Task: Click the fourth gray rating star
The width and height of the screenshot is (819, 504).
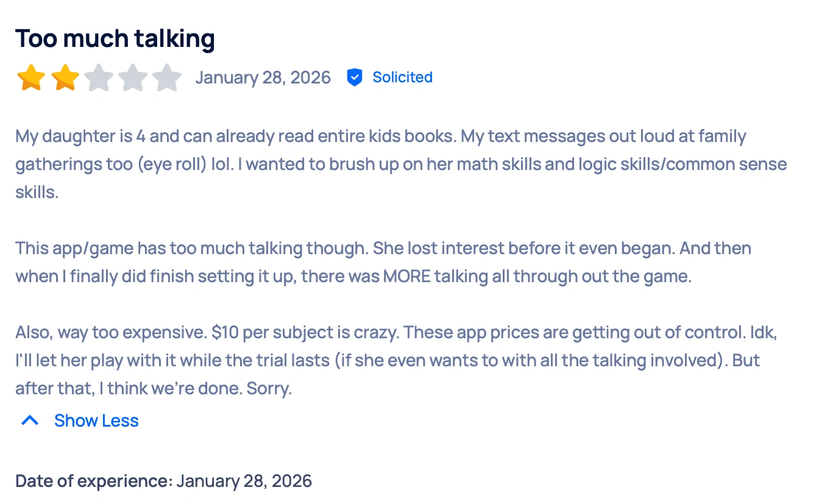Action: (133, 78)
